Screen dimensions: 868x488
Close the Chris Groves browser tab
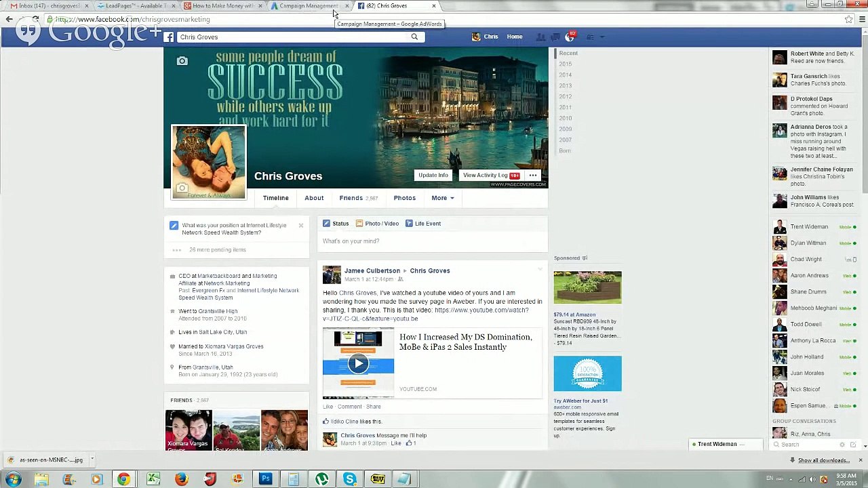pyautogui.click(x=433, y=6)
